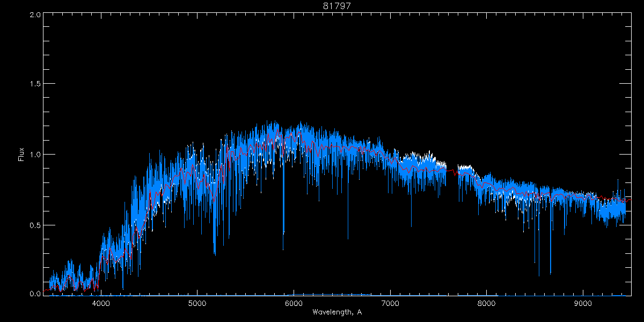The height and width of the screenshot is (322, 644).
Task: Click the 6000 wavelength tick label
Action: [x=294, y=303]
